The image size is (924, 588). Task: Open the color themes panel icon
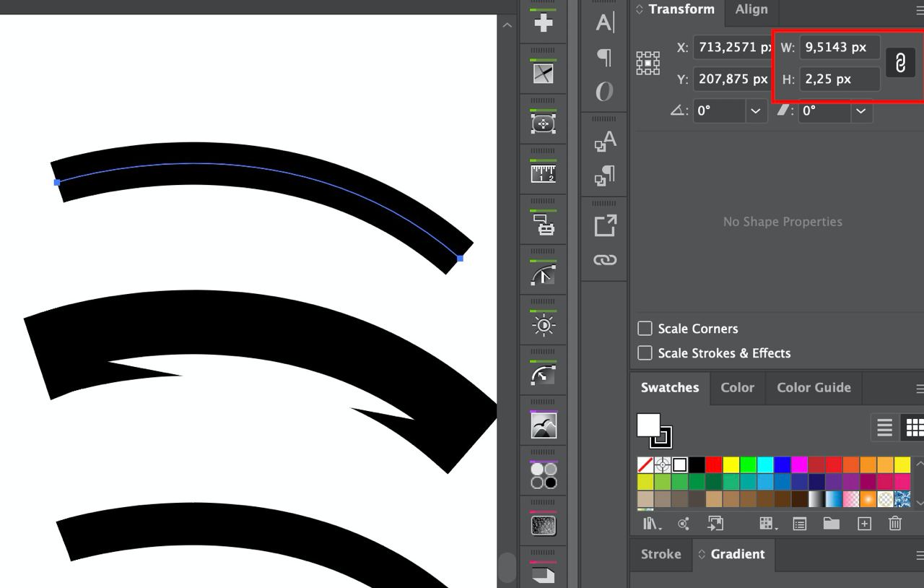tap(683, 524)
